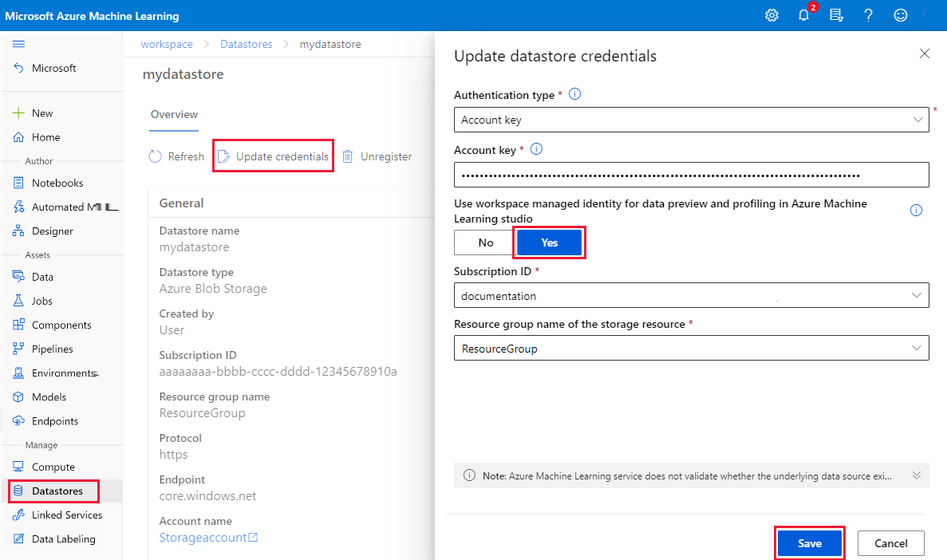947x560 pixels.
Task: Click the Endpoints cloud icon
Action: click(18, 421)
